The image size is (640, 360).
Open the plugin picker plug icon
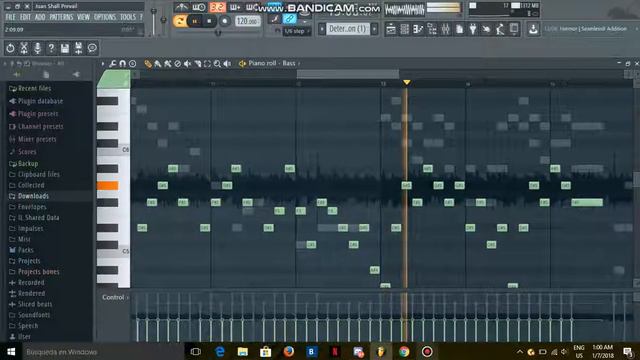click(473, 29)
